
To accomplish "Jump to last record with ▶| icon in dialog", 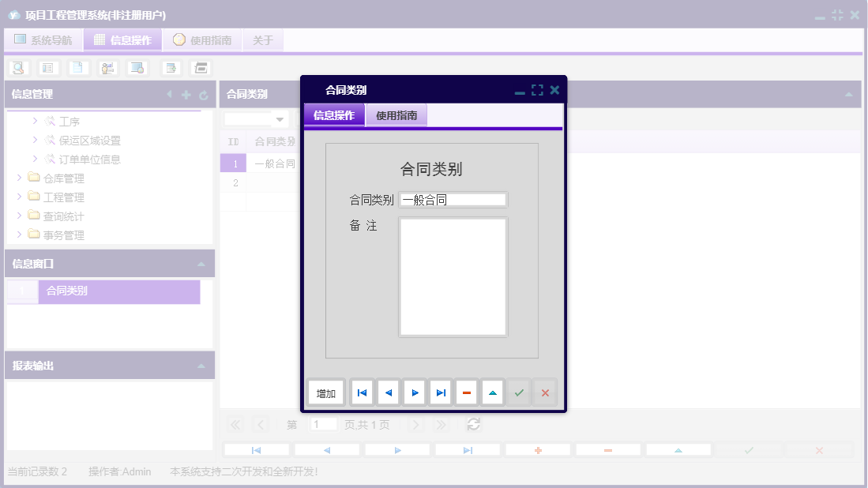I will 440,392.
